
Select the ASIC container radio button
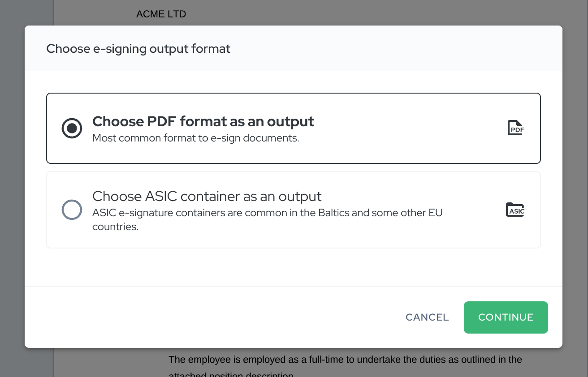coord(72,210)
